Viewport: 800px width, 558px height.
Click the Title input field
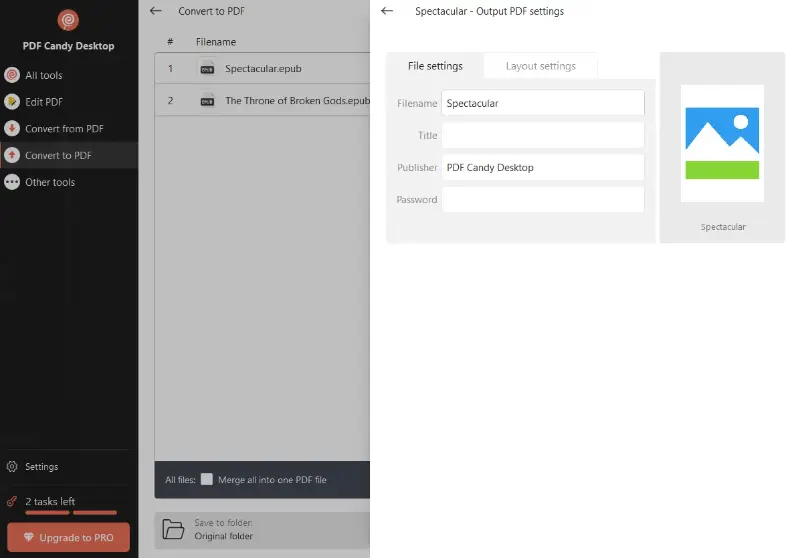pyautogui.click(x=543, y=135)
